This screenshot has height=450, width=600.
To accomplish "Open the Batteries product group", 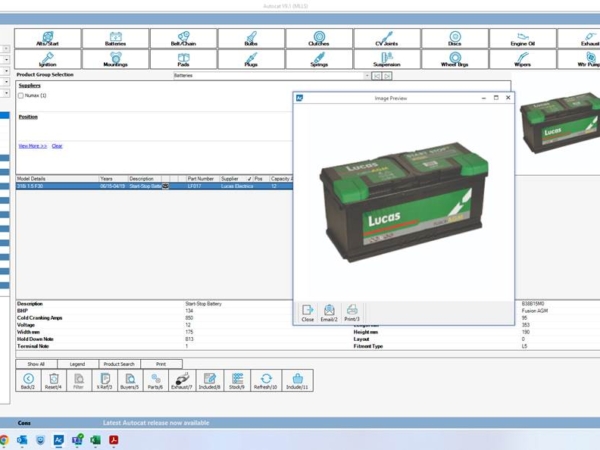I will click(x=116, y=39).
